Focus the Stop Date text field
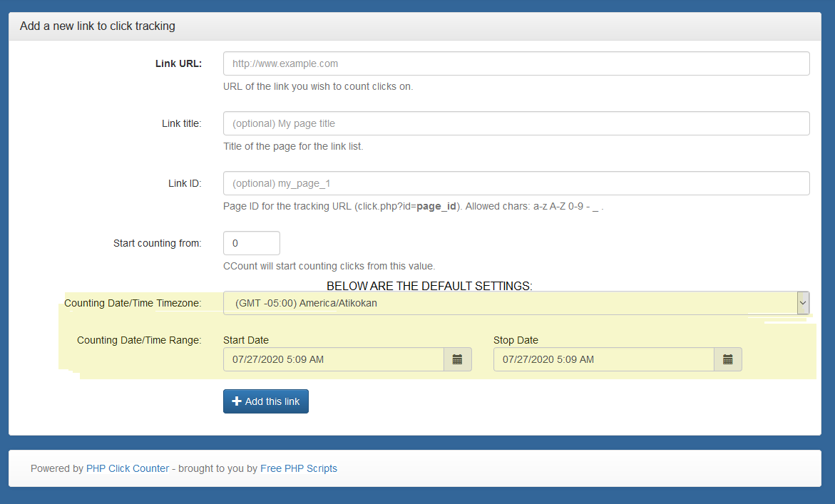835x504 pixels. [603, 359]
